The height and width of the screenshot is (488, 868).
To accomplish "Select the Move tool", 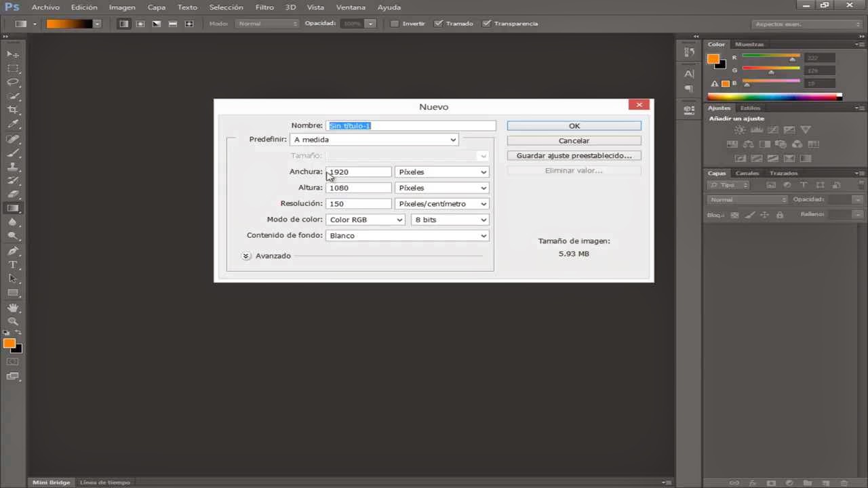I will click(13, 54).
